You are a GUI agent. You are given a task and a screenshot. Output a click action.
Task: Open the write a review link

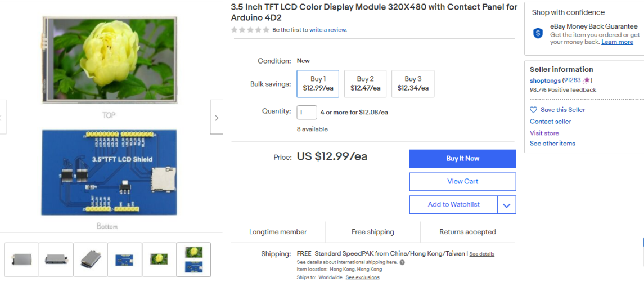328,30
